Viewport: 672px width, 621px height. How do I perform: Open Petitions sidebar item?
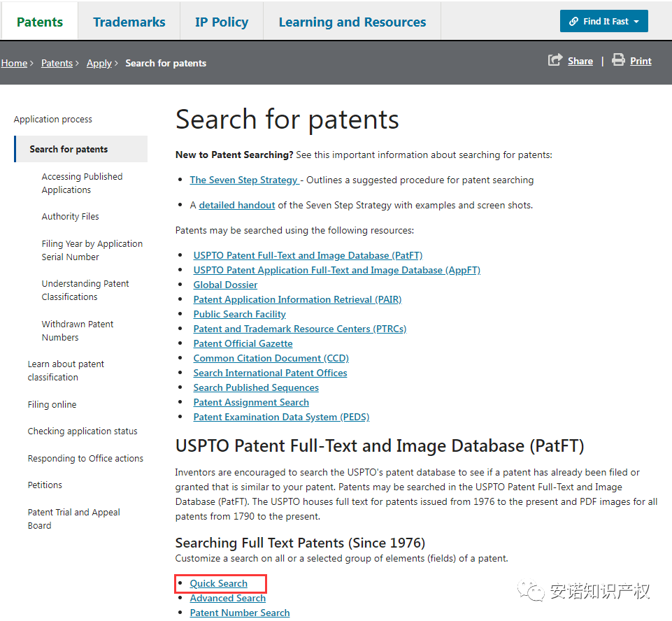[45, 485]
